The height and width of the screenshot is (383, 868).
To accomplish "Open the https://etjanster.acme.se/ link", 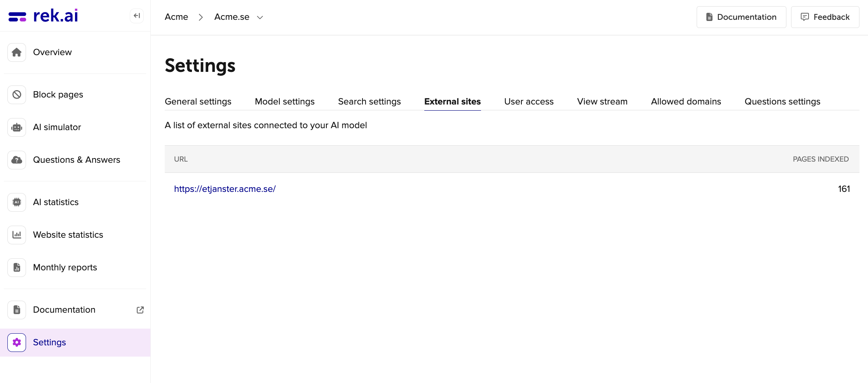I will tap(225, 189).
